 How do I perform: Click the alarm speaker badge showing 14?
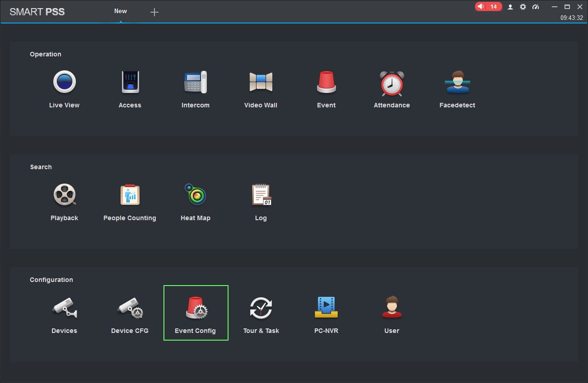click(x=488, y=7)
